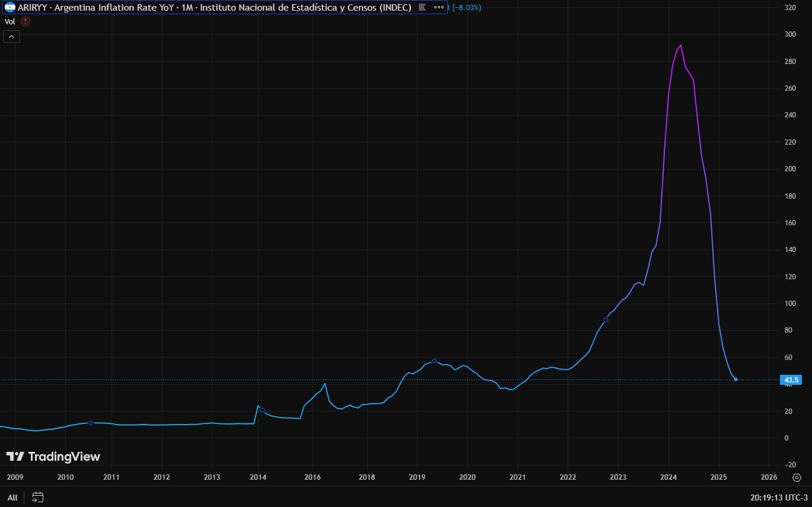
Task: Click the 2020 time axis label
Action: (x=467, y=477)
